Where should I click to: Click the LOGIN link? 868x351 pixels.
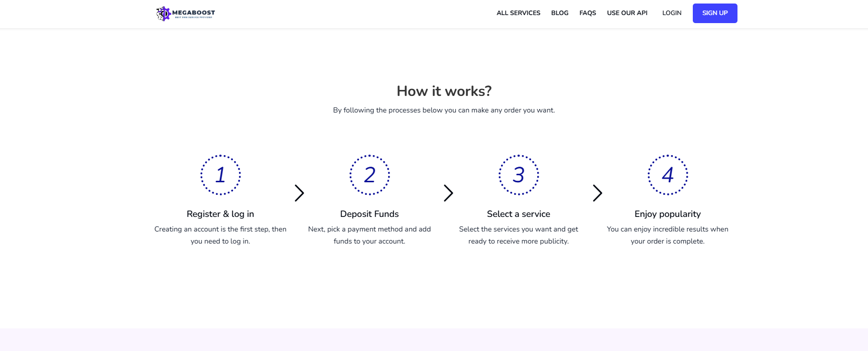pyautogui.click(x=672, y=13)
